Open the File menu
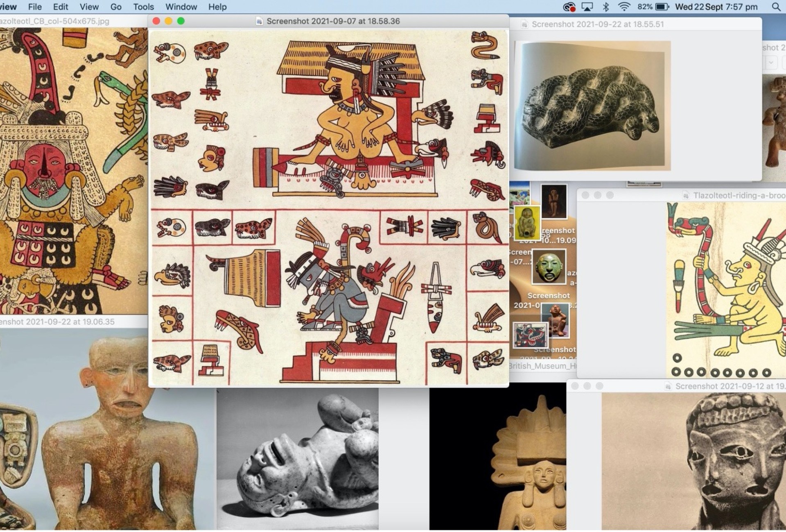The height and width of the screenshot is (532, 786). click(35, 7)
